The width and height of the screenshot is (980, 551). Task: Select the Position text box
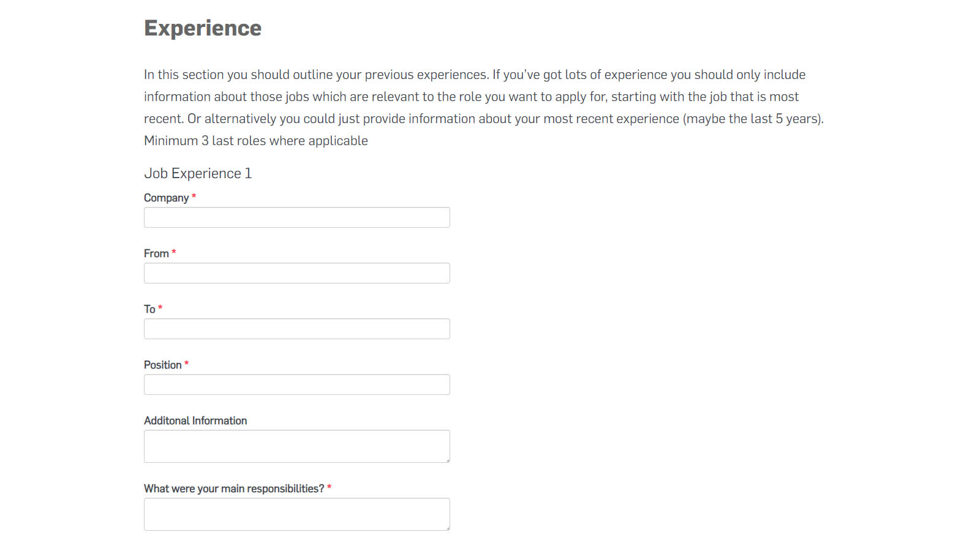(296, 384)
